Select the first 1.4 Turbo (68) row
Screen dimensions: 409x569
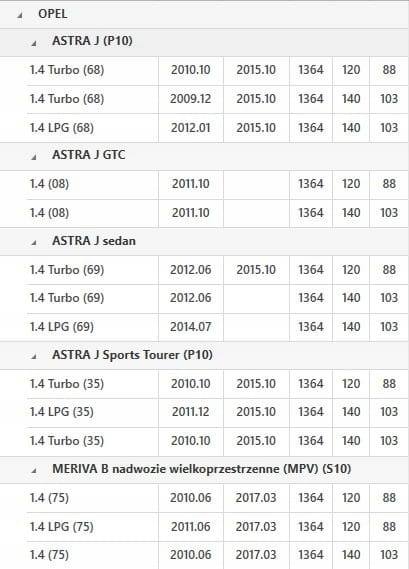coord(217,70)
